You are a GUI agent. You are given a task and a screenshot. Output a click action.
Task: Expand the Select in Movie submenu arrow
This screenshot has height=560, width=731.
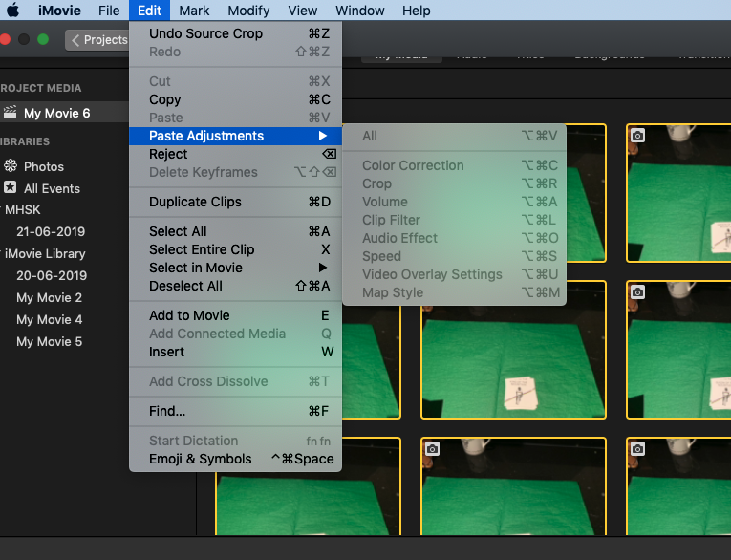point(323,268)
